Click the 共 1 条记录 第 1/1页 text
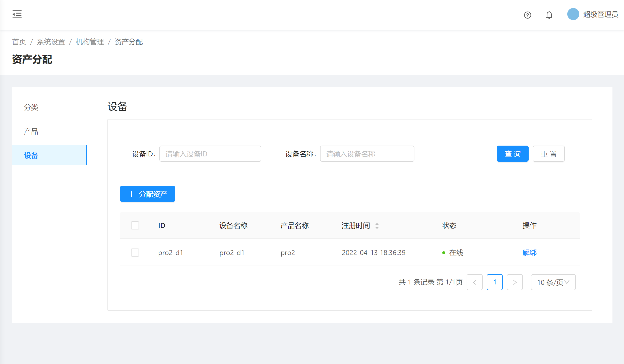The height and width of the screenshot is (364, 624). pos(431,282)
